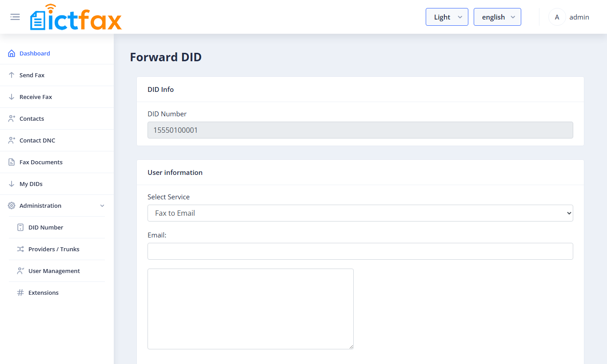Click the admin avatar circle
Screen dimensions: 607x364
(x=557, y=17)
